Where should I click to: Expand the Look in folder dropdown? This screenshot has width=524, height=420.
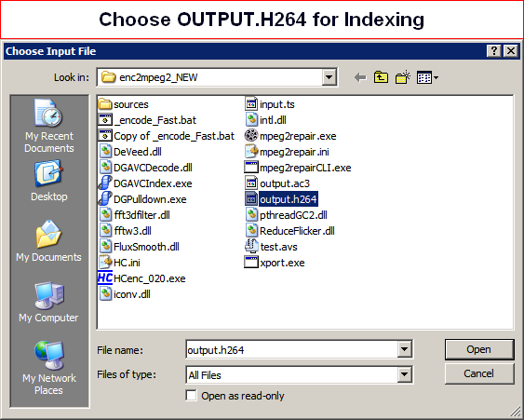pos(329,77)
